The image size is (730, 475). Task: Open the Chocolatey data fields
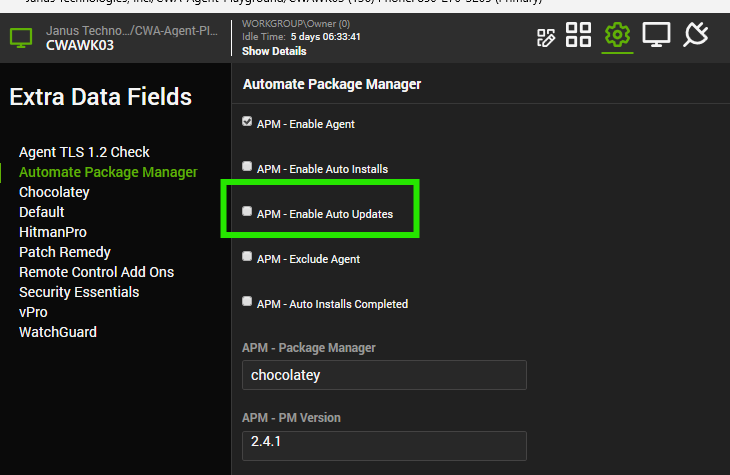54,192
